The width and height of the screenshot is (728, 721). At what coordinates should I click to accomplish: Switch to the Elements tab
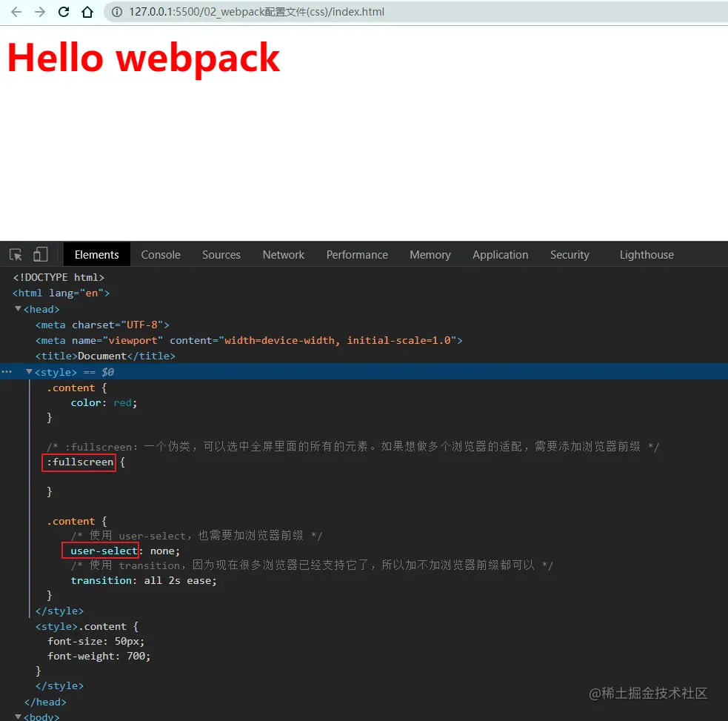click(x=96, y=255)
